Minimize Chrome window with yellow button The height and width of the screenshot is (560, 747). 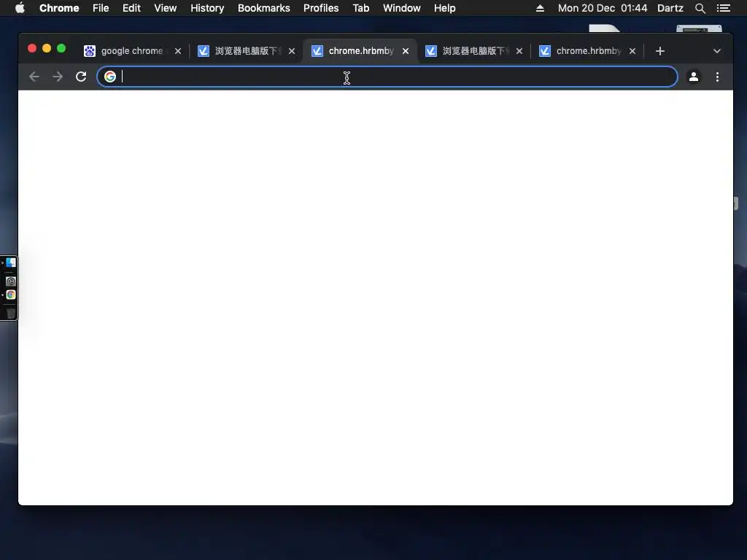(47, 48)
